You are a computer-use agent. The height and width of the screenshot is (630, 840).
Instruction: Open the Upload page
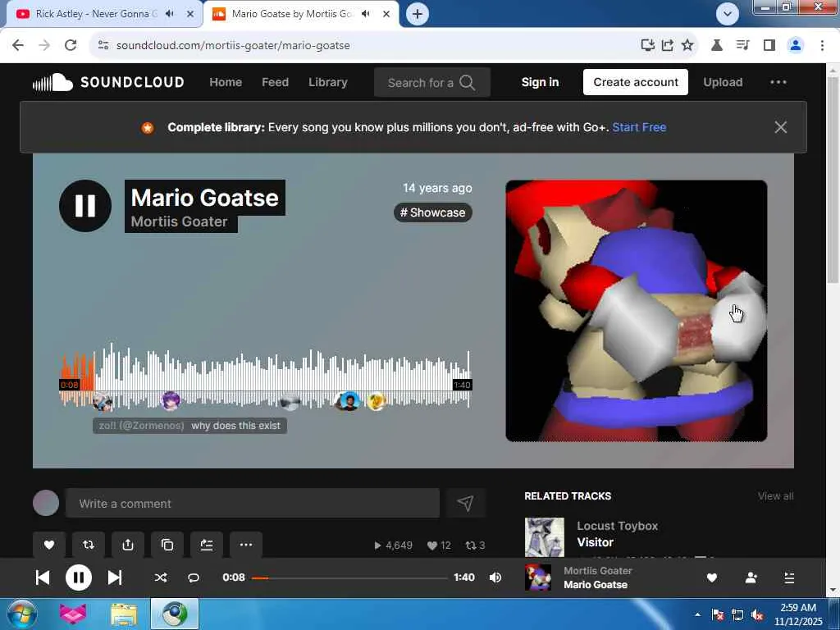tap(723, 83)
